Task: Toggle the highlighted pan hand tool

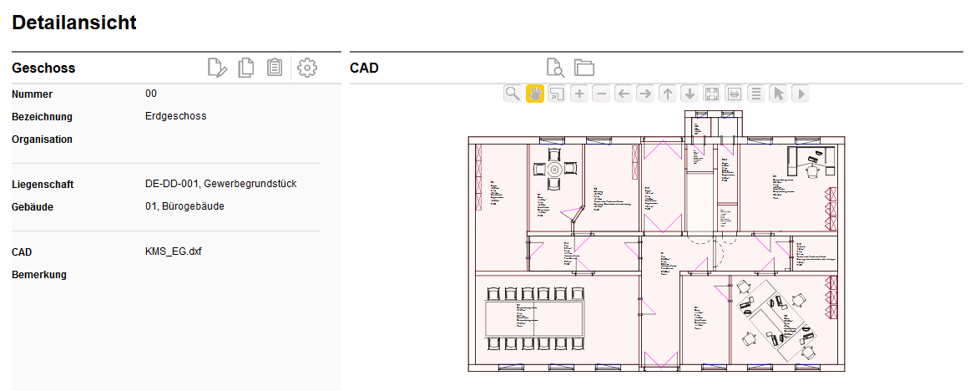Action: [x=535, y=94]
